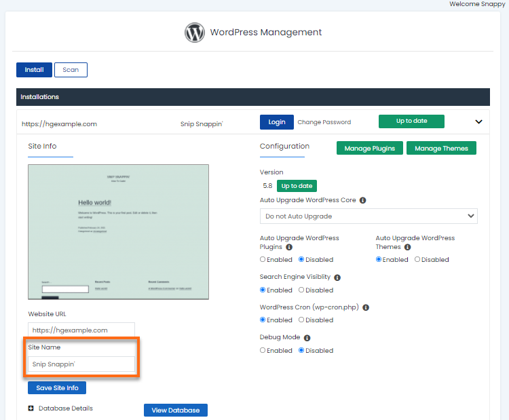This screenshot has width=509, height=420.
Task: Disable WordPress Cron wp-cron.php
Action: click(x=301, y=320)
